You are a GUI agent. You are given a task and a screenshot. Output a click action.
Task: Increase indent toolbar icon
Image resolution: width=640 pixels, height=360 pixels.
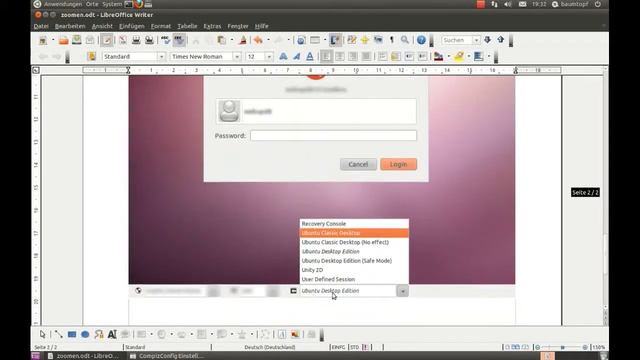[422, 56]
